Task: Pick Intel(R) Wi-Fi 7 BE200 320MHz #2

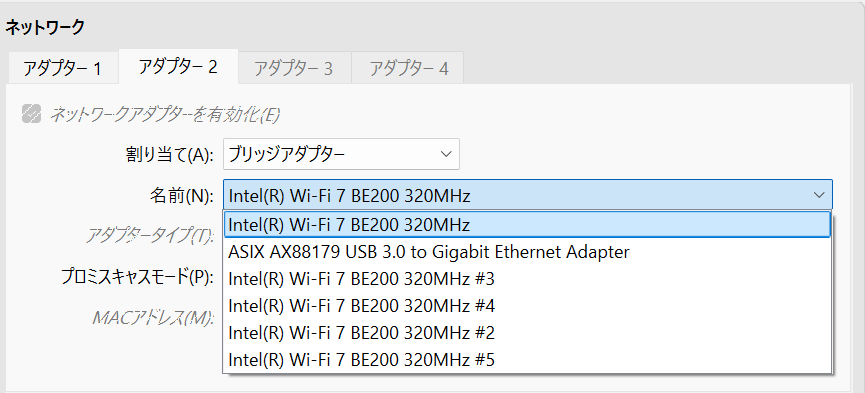Action: point(527,333)
